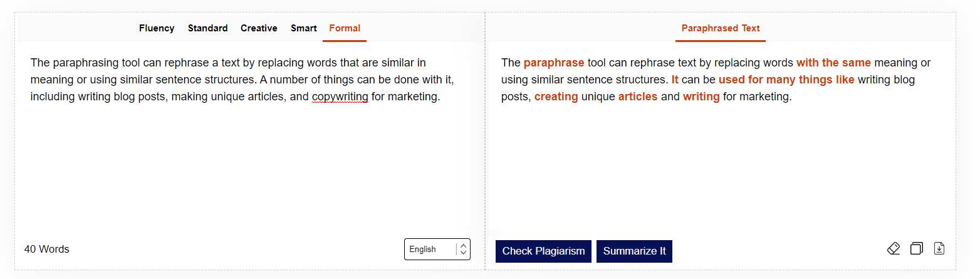Select the Smart mode tab
980x279 pixels.
pos(304,28)
